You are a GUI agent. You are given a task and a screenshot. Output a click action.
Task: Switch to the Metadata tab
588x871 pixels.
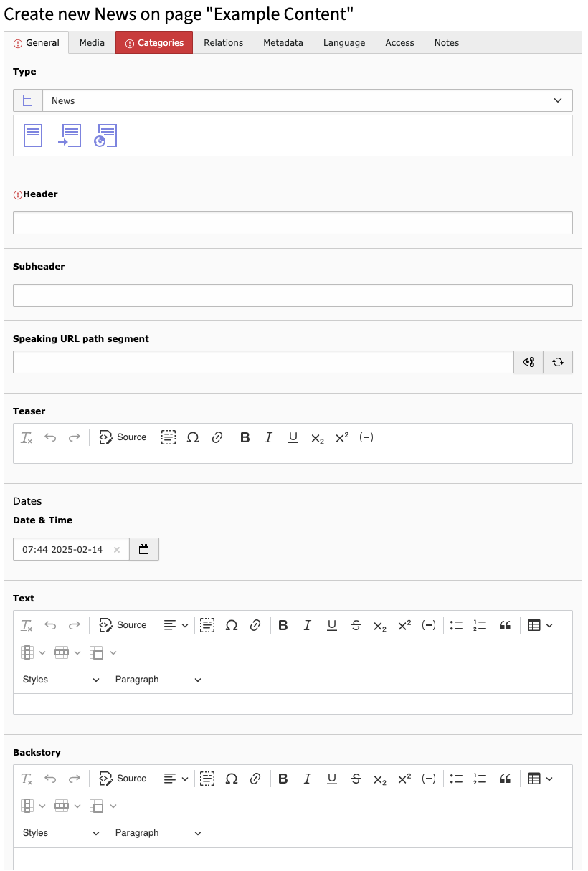(x=283, y=42)
